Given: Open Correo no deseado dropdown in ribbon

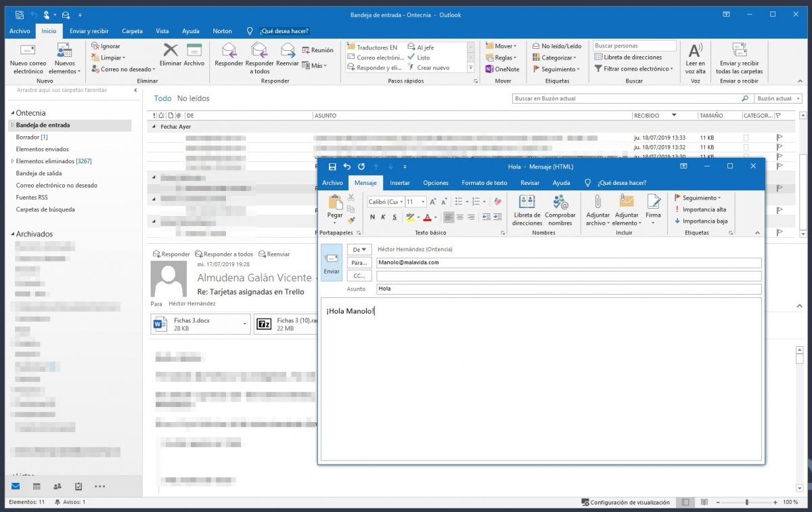Looking at the screenshot, I should click(123, 69).
